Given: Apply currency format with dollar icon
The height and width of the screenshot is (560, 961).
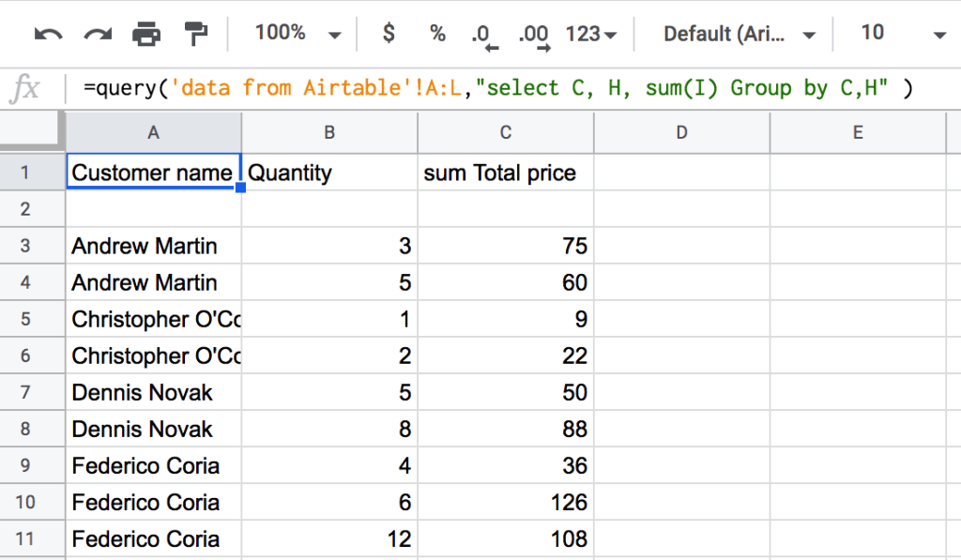Looking at the screenshot, I should (389, 33).
